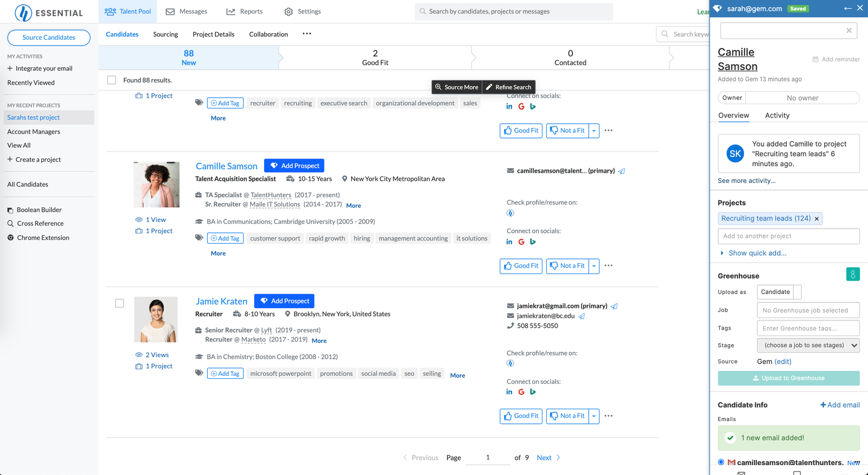Expand the Stage dropdown in Greenhouse section
Viewport: 868px width, 475px height.
tap(808, 345)
